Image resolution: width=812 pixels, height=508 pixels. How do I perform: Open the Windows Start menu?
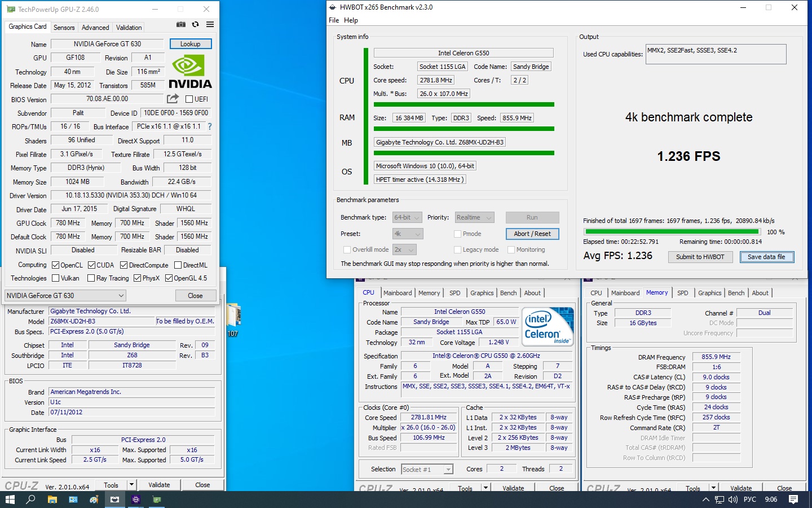pos(10,500)
